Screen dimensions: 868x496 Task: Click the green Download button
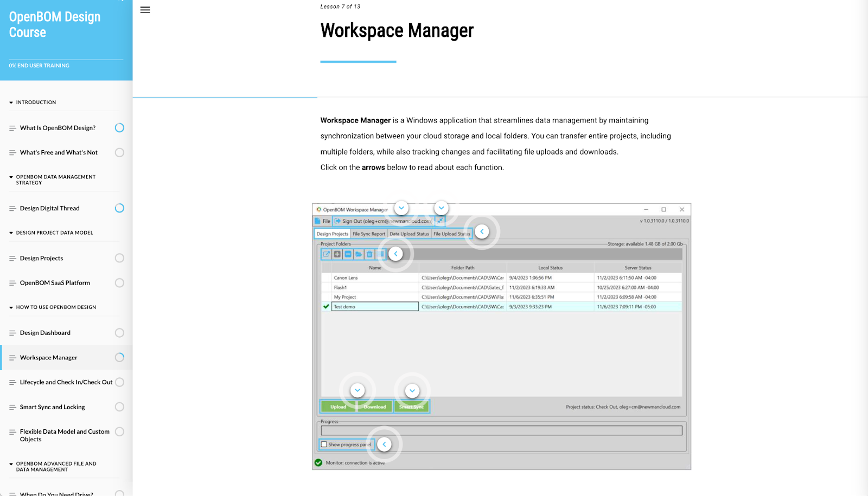(375, 407)
